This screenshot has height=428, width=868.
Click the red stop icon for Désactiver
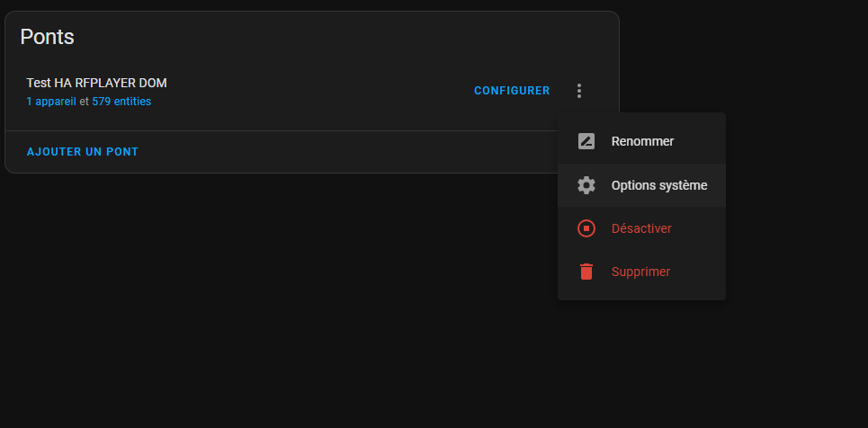point(586,228)
